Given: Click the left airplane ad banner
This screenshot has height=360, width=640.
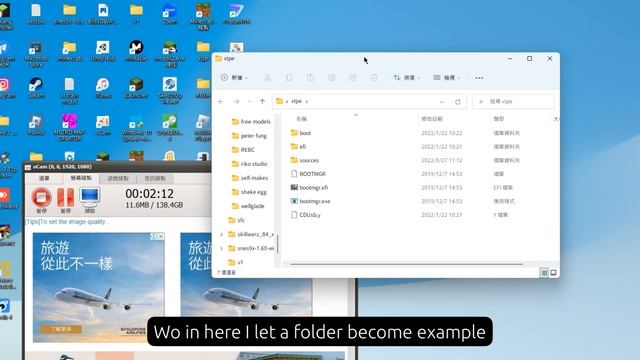Looking at the screenshot, I should [98, 287].
